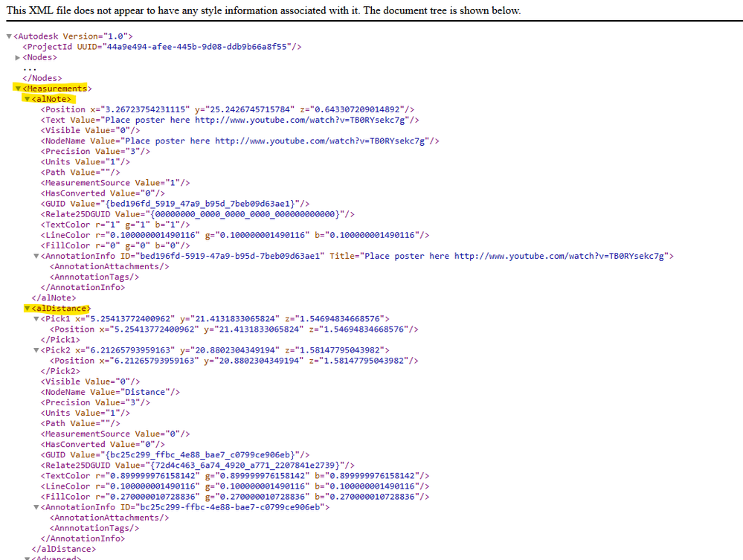Click the GUID Value {bc25c299_ffbc...} line
Screen dimensions: 743x560
tap(175, 455)
